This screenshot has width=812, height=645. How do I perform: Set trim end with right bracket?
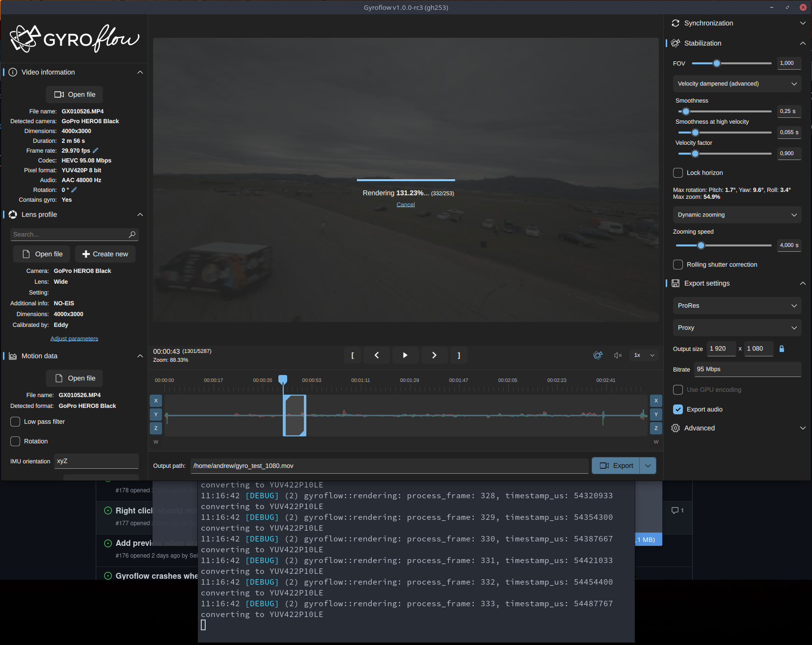click(459, 355)
